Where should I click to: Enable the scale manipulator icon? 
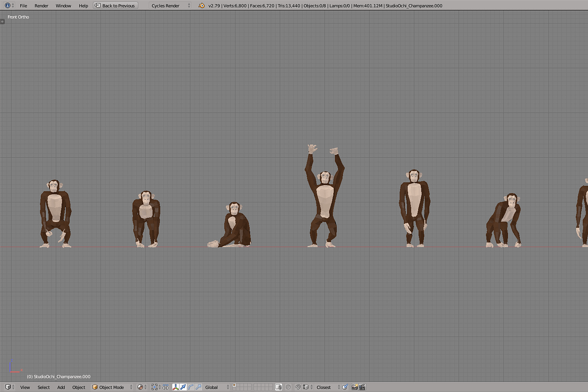(x=198, y=387)
